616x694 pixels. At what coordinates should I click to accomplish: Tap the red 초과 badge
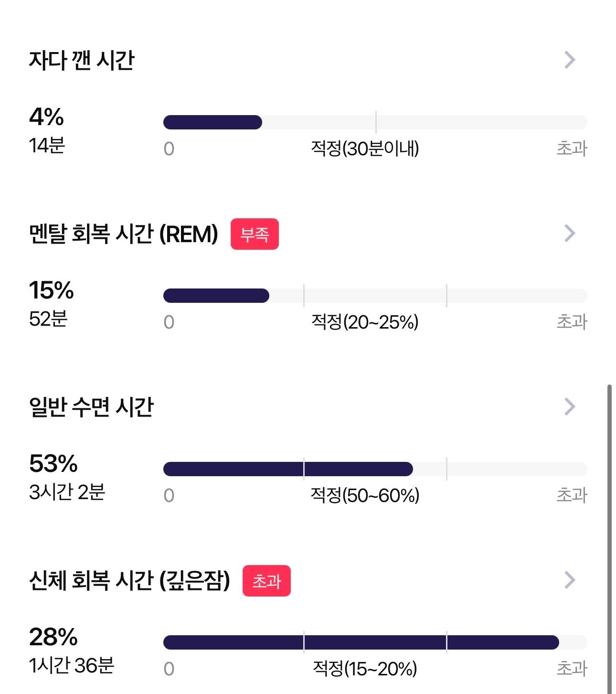click(266, 581)
